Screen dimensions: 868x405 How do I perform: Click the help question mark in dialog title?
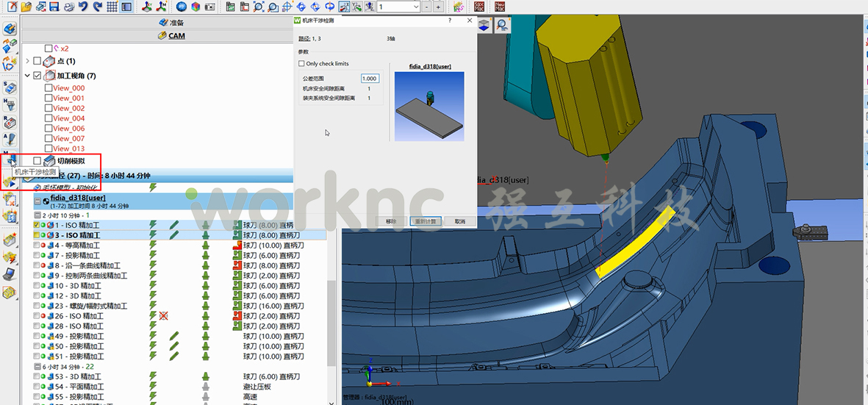[450, 21]
